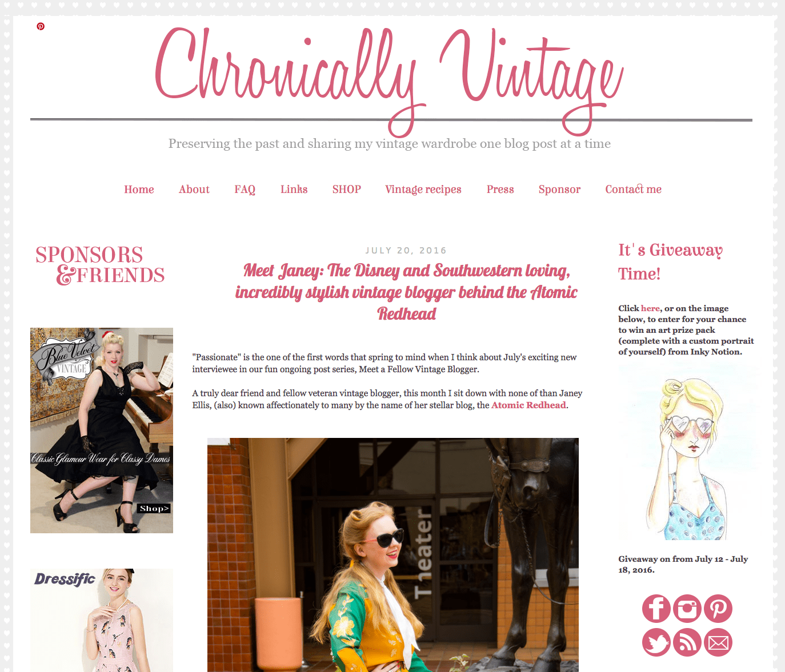Open Vintage recipes page
This screenshot has width=785, height=672.
(x=423, y=190)
